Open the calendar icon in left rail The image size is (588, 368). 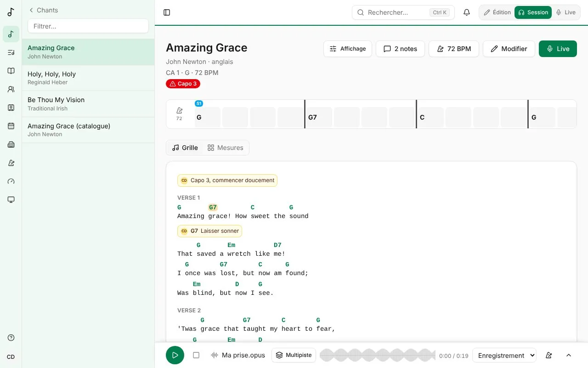(x=11, y=126)
